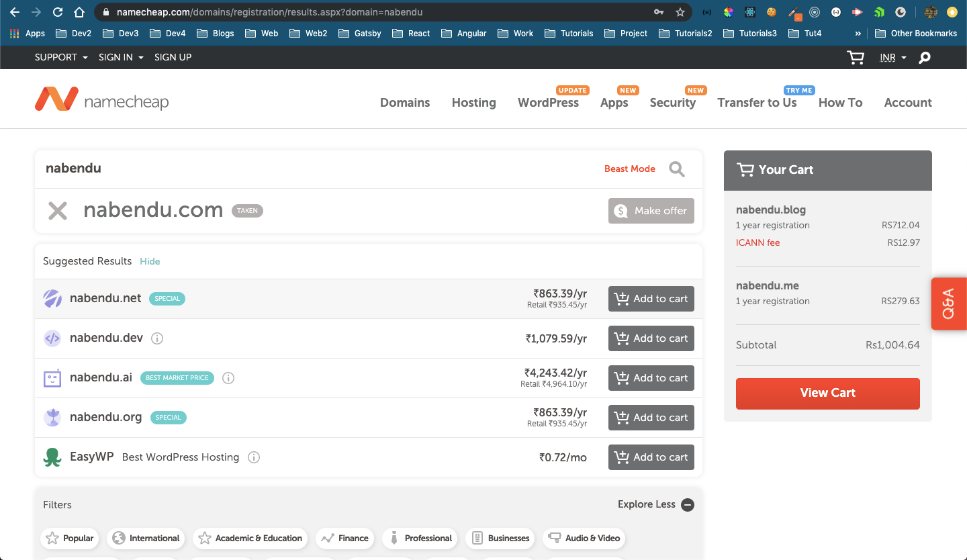
Task: Enable Beast Mode search
Action: point(630,169)
